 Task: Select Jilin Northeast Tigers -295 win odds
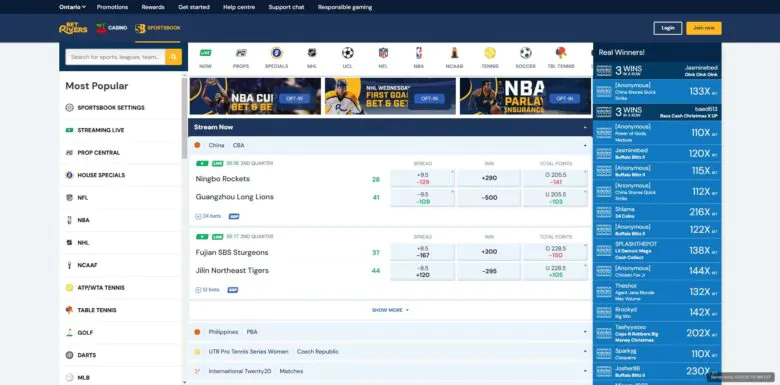489,271
